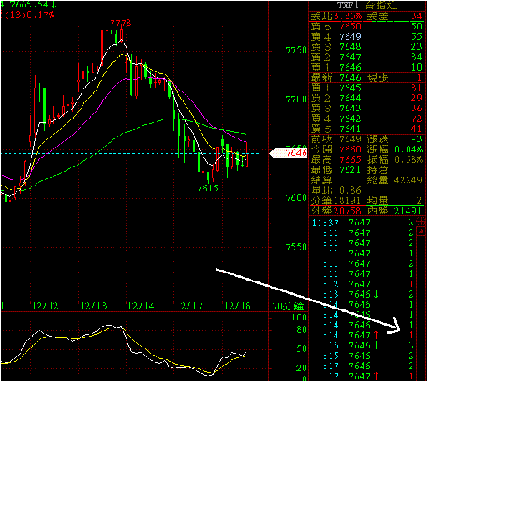Click the sell-5 quote row priced 7650

367,26
